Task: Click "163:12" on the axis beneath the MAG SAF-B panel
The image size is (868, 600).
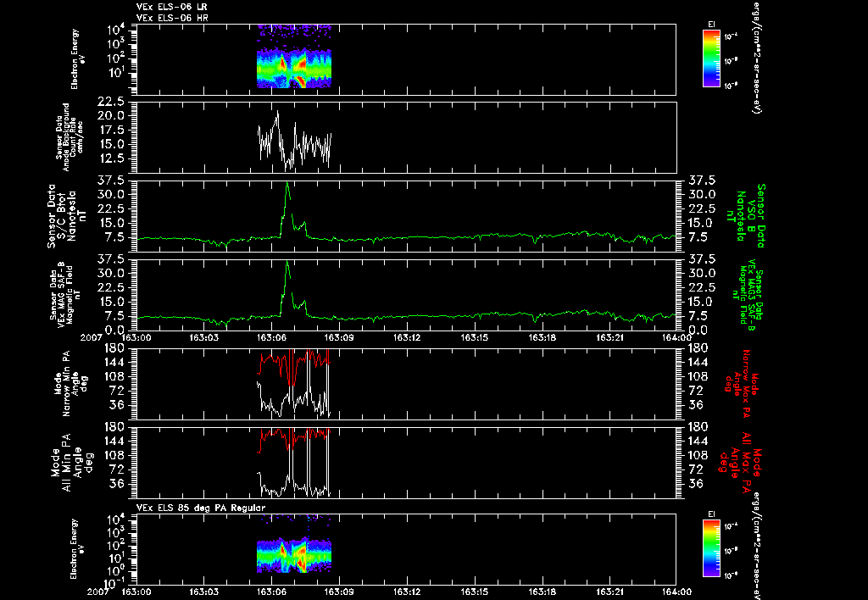Action: click(x=408, y=337)
